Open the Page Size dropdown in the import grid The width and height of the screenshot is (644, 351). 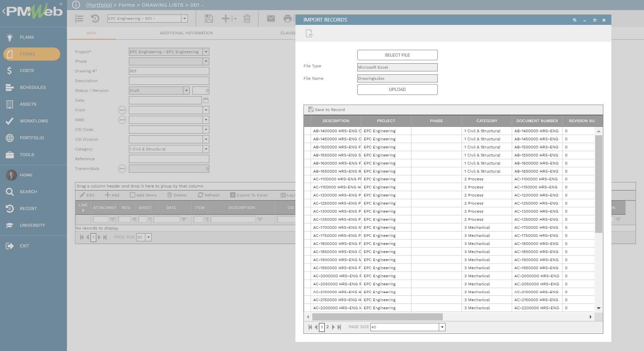442,327
